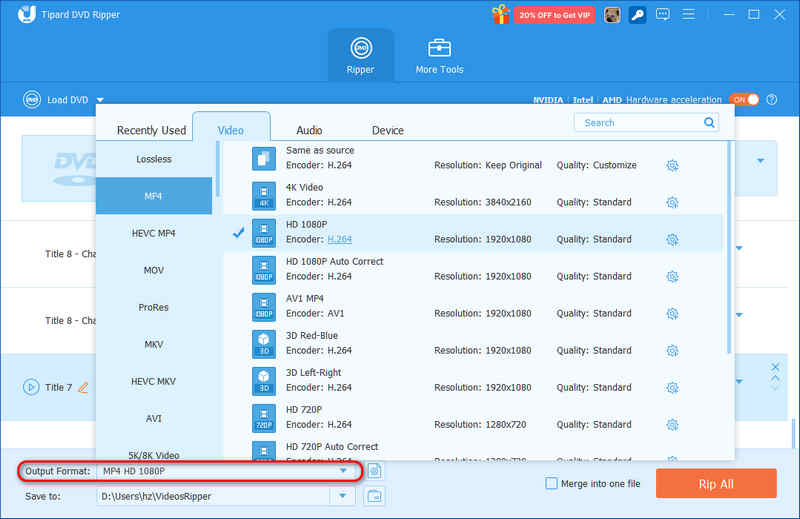Click the Rip All button
800x519 pixels.
pos(716,484)
